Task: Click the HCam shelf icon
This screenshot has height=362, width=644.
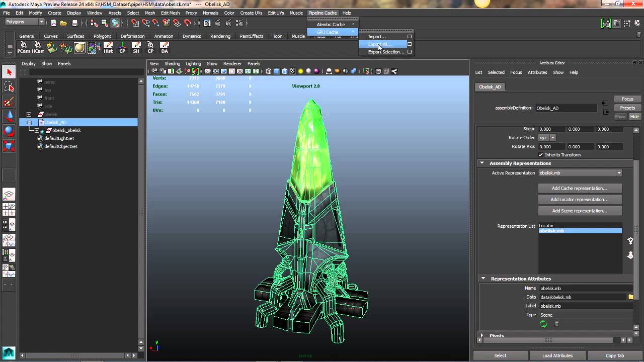Action: pyautogui.click(x=38, y=48)
